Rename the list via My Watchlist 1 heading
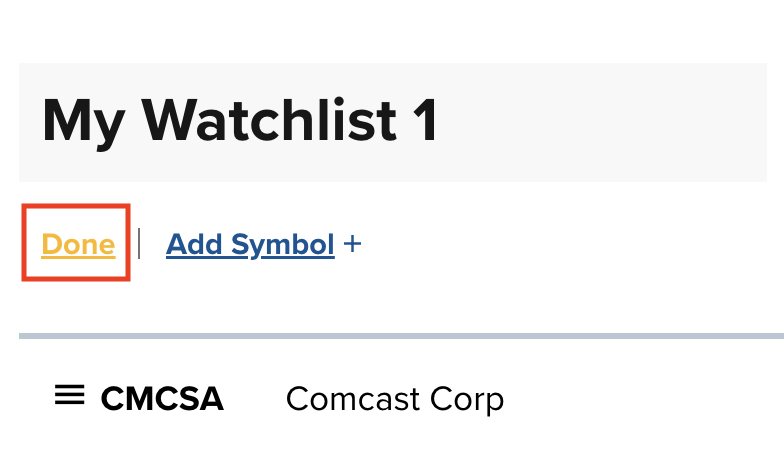 [240, 120]
